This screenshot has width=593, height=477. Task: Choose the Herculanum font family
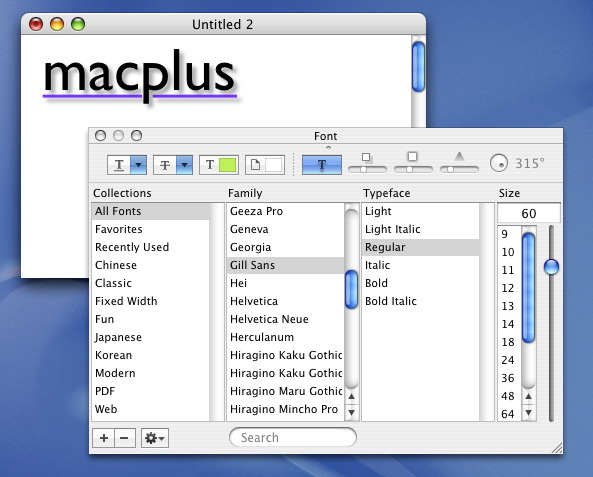[286, 337]
